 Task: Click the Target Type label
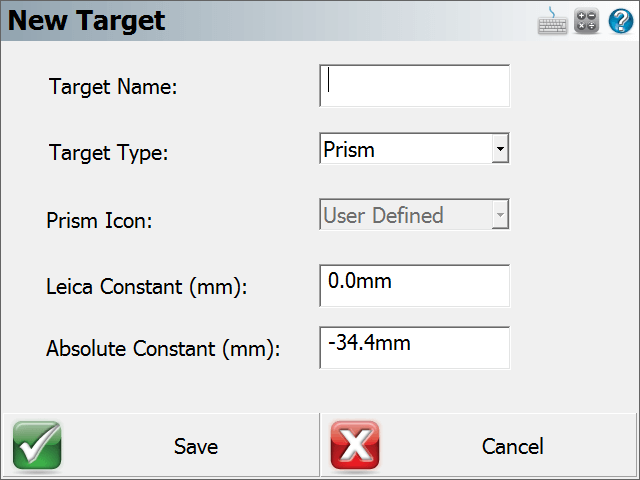coord(109,153)
